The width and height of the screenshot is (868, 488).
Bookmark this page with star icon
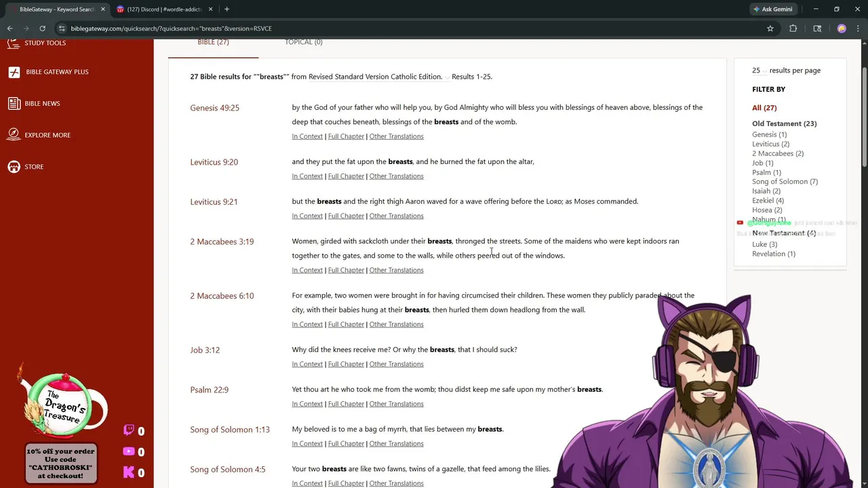[770, 28]
